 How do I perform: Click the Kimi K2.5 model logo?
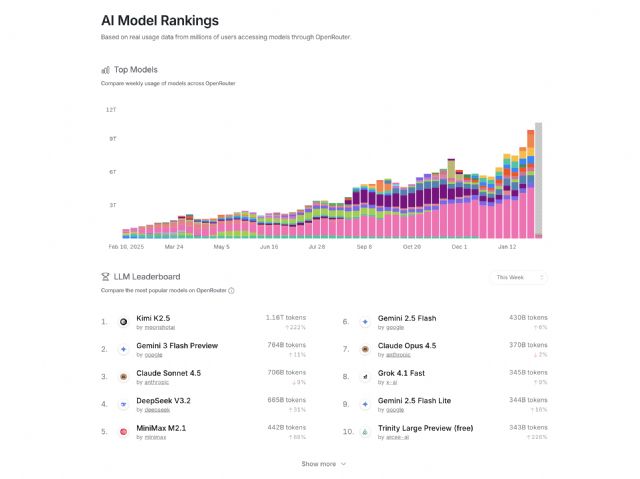[123, 322]
